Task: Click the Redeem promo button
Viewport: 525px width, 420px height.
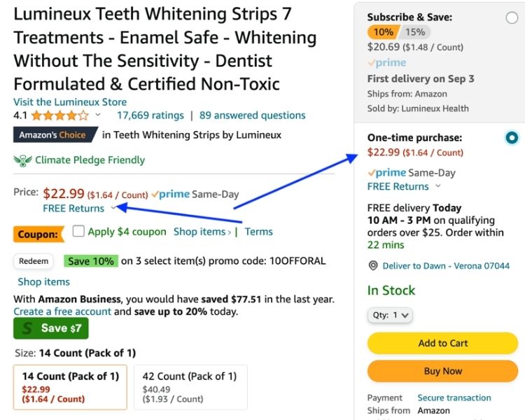Action: (34, 261)
